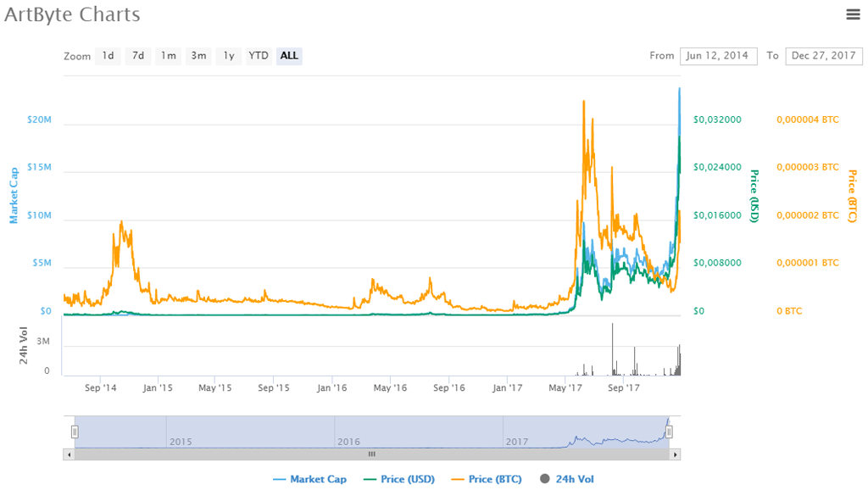
Task: Set zoom to 1d
Action: (108, 56)
